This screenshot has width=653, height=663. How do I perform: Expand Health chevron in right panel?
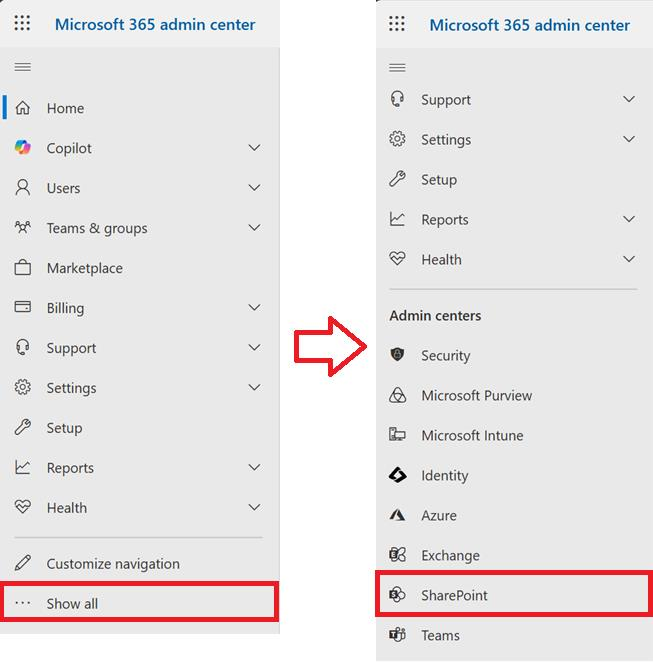[x=629, y=259]
